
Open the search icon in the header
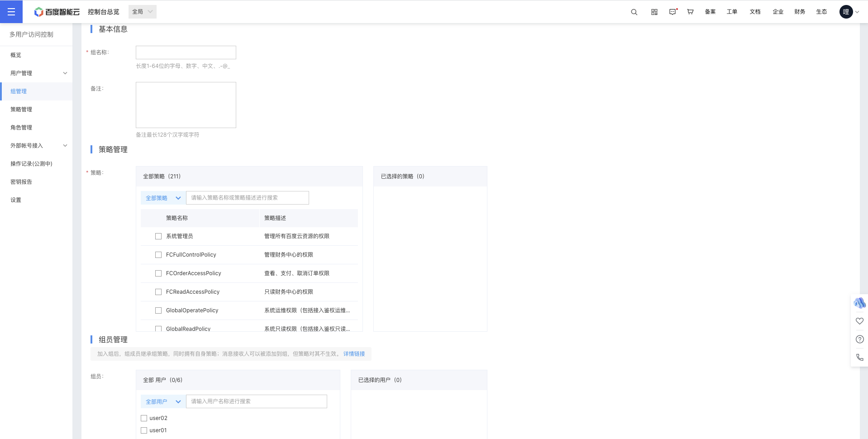[634, 12]
